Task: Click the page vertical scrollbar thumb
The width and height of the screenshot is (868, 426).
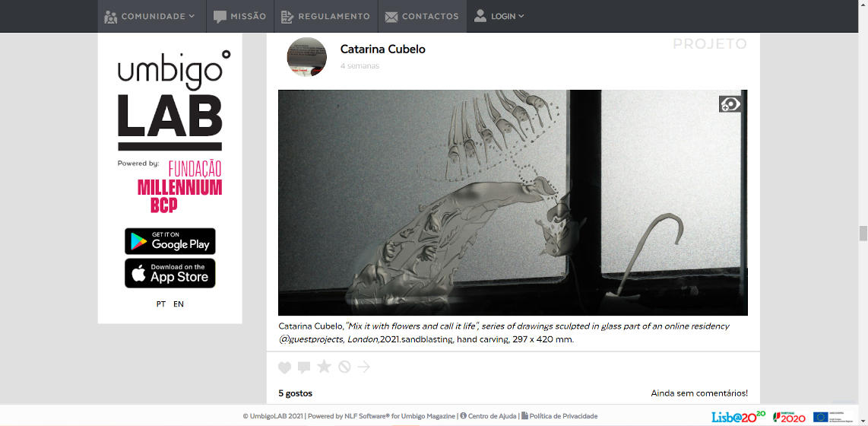Action: tap(863, 234)
